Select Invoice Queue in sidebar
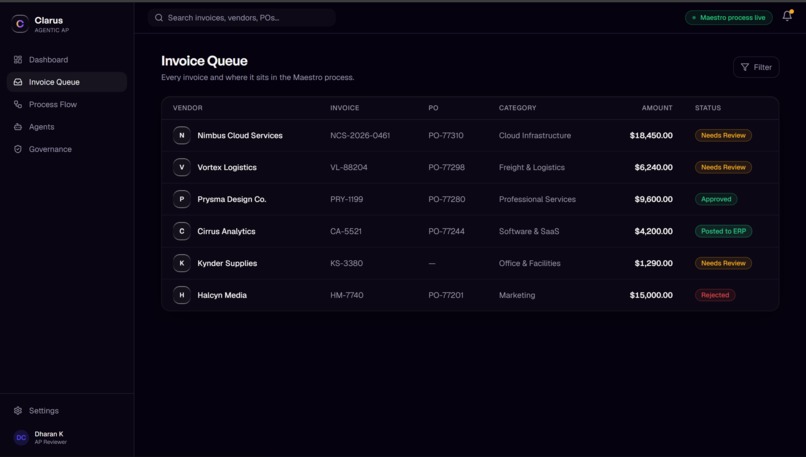Screen dimensions: 806x457 pos(67,82)
